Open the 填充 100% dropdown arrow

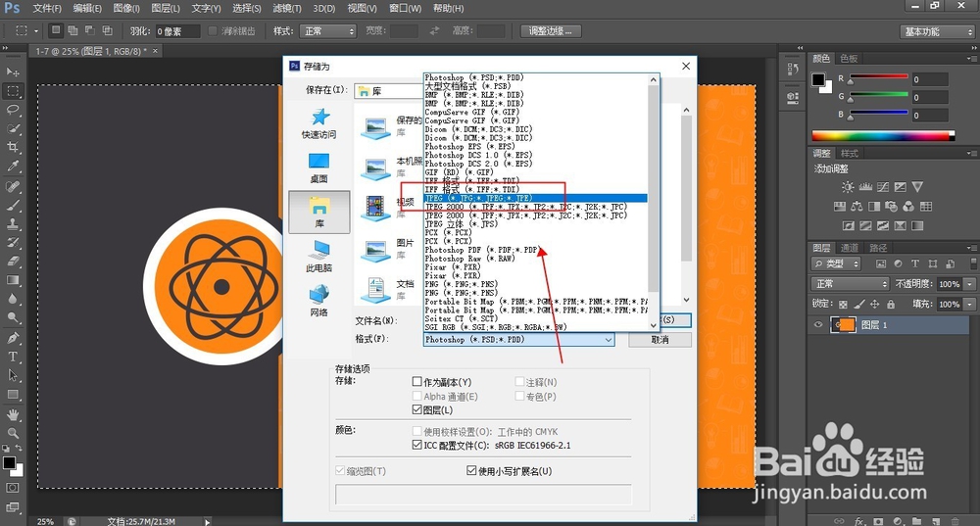[x=969, y=305]
